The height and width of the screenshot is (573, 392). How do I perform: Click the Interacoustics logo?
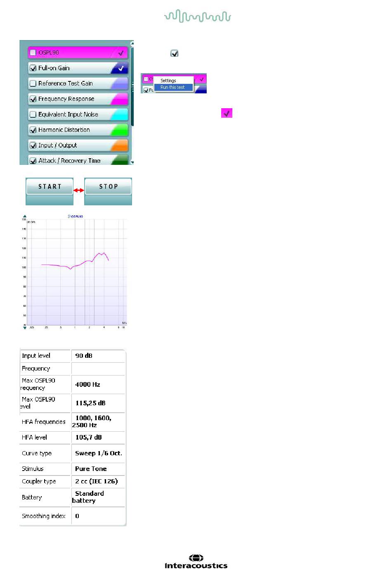[x=196, y=562]
